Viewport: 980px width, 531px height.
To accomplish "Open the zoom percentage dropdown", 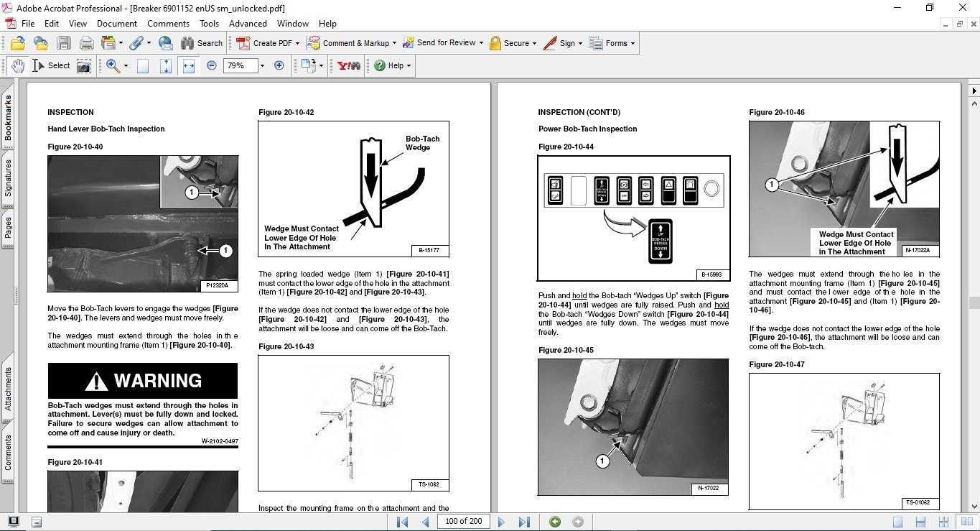I will click(x=262, y=65).
